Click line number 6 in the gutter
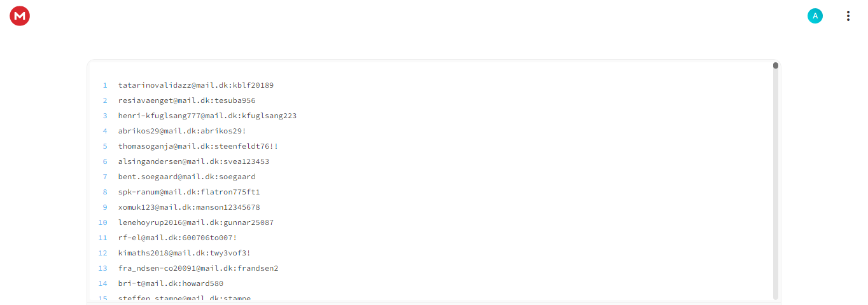The width and height of the screenshot is (868, 305). 105,161
